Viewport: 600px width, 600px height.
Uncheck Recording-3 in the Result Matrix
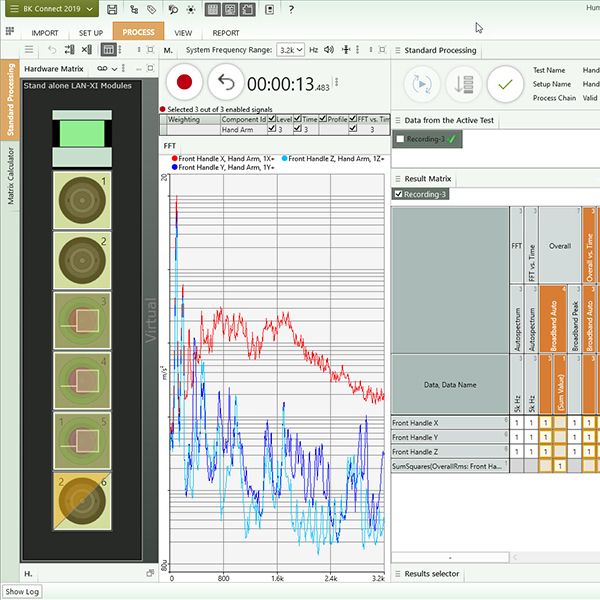pos(400,194)
